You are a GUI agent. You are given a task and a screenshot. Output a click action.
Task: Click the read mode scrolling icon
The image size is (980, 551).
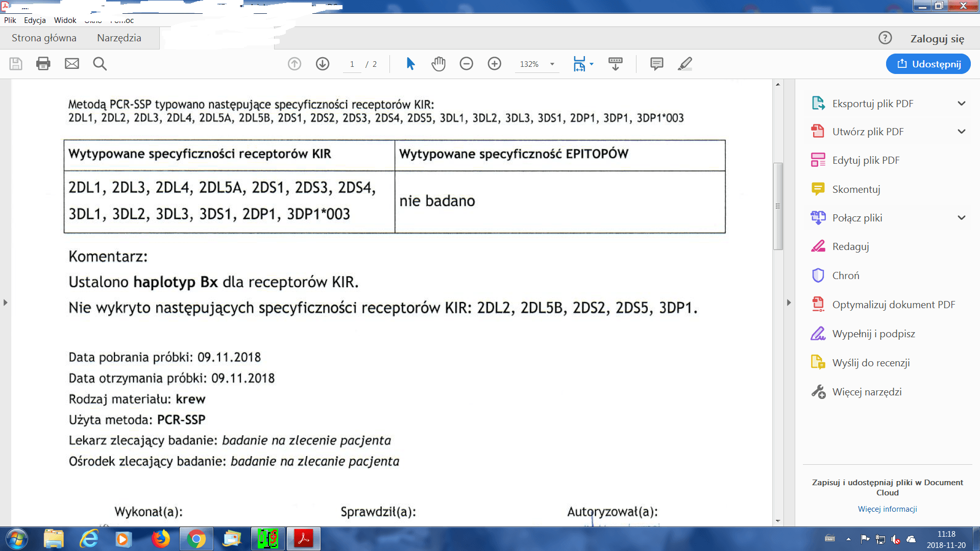[616, 64]
